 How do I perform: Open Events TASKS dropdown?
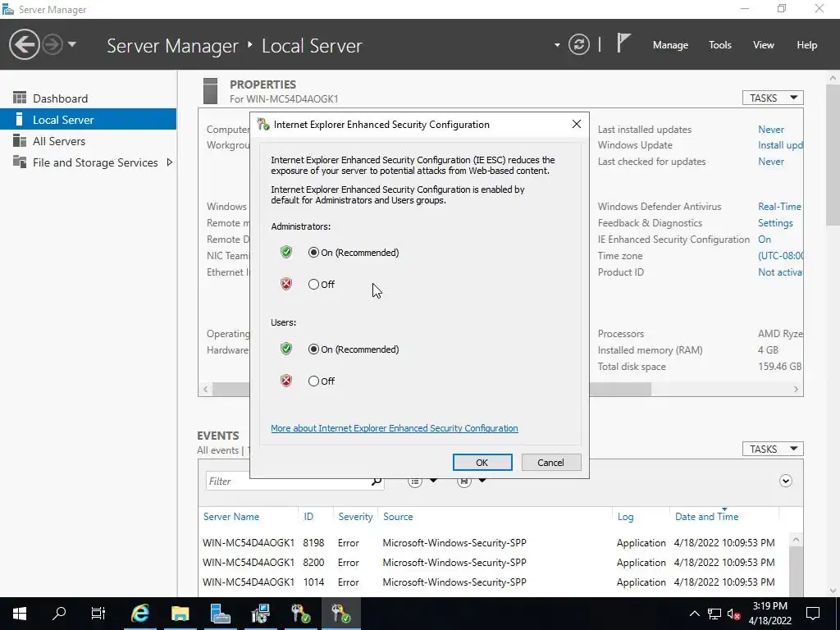point(773,449)
